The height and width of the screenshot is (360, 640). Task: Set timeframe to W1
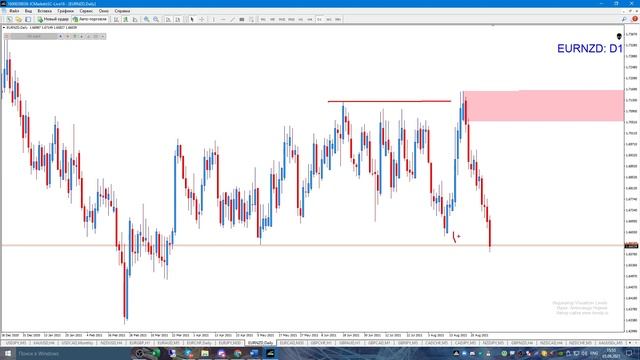pos(329,19)
